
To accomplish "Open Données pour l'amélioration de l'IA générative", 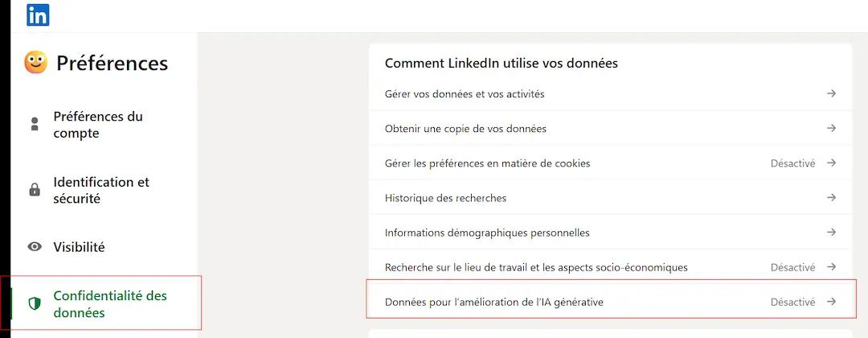I will 493,302.
